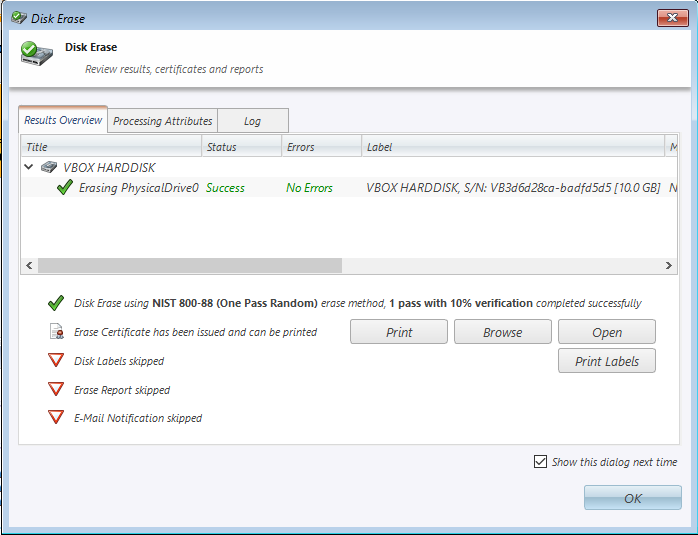Click the Errors column header
Screen dimensions: 698x535
(x=321, y=146)
